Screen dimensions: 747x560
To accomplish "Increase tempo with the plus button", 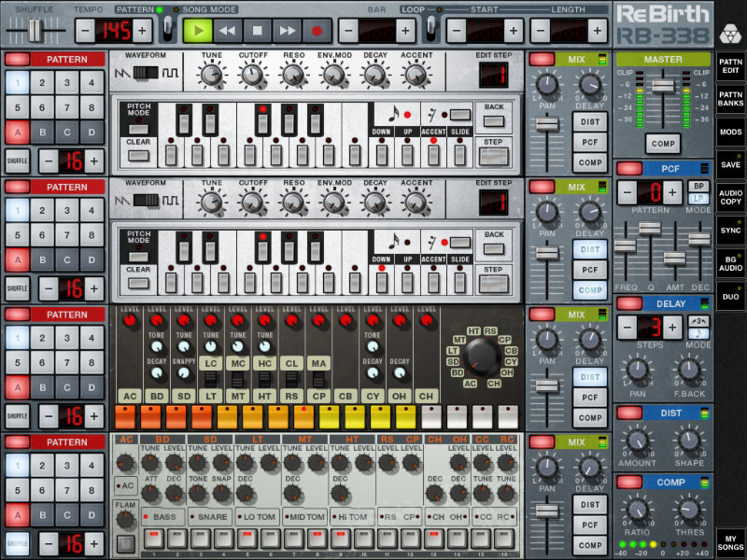I will [142, 31].
